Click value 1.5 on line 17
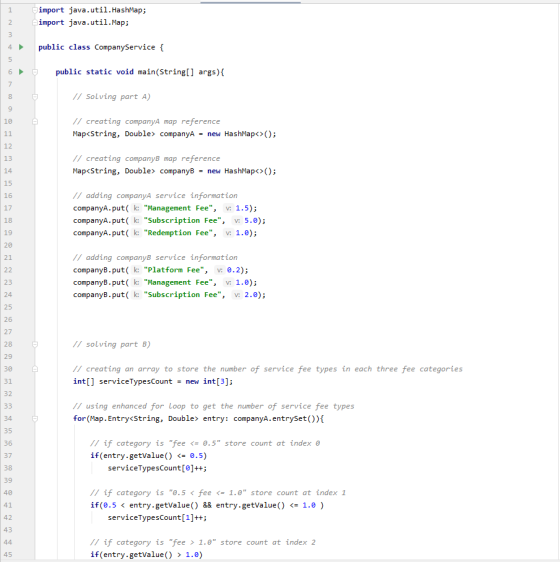The image size is (560, 562). 242,208
